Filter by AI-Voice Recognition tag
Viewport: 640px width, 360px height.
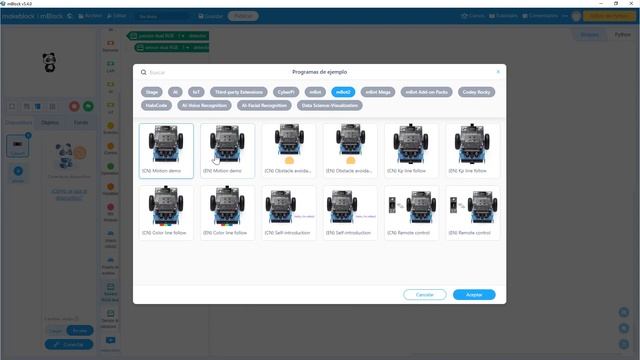(204, 106)
